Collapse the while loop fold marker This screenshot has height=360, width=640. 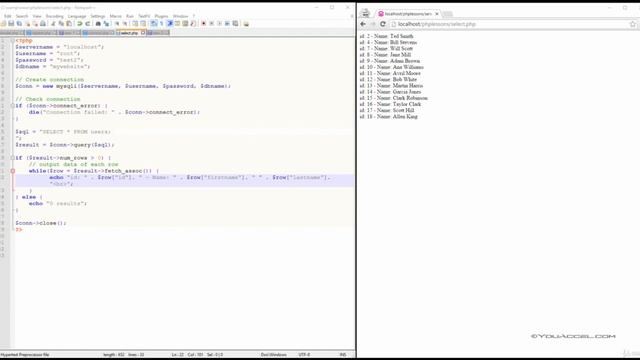pos(13,171)
